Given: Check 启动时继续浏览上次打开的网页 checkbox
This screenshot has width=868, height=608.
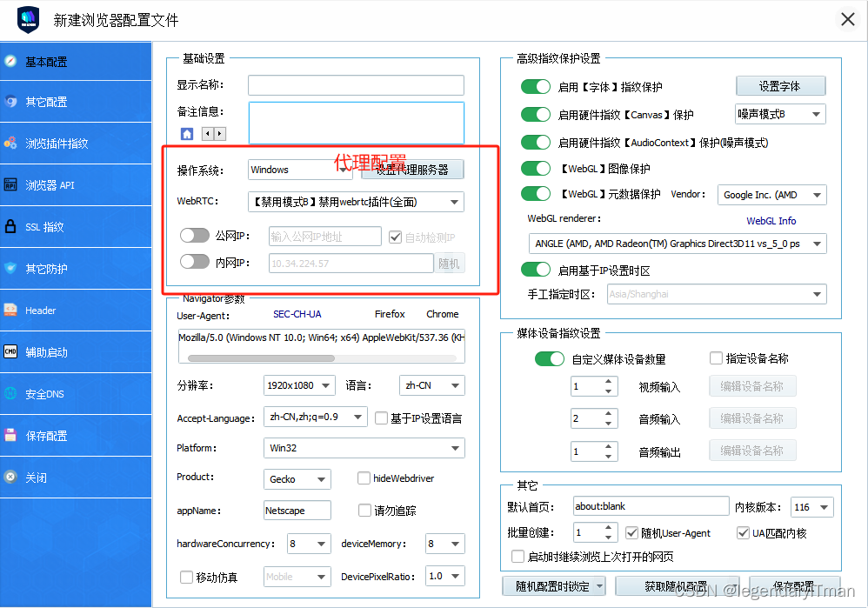Looking at the screenshot, I should click(x=517, y=556).
